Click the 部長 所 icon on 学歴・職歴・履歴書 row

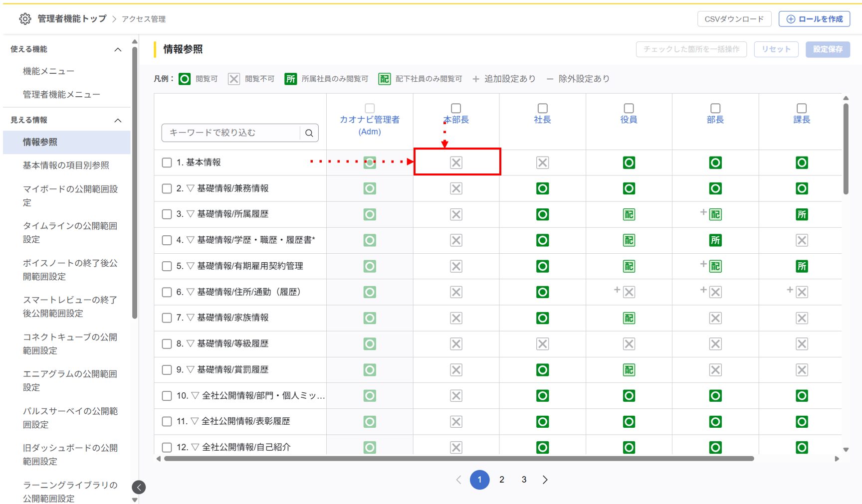[x=715, y=240]
